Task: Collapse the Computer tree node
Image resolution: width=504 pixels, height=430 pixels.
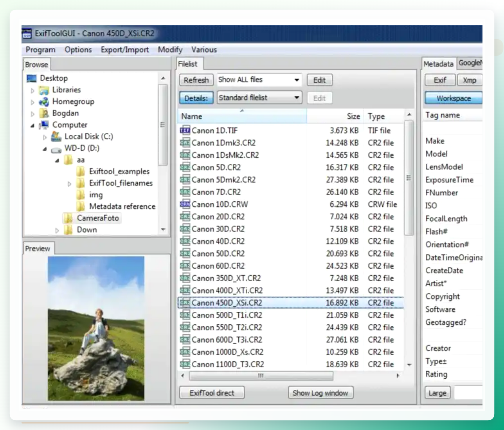Action: [32, 125]
